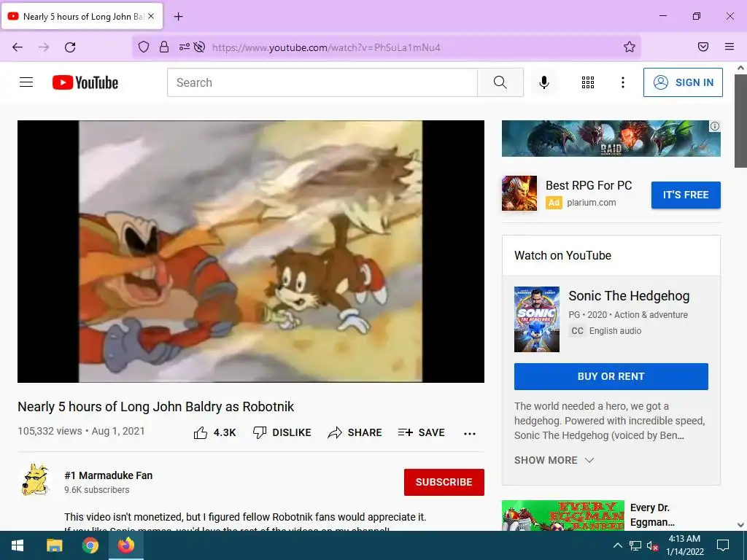Open the Every Dr. Eggman video title

click(x=652, y=515)
